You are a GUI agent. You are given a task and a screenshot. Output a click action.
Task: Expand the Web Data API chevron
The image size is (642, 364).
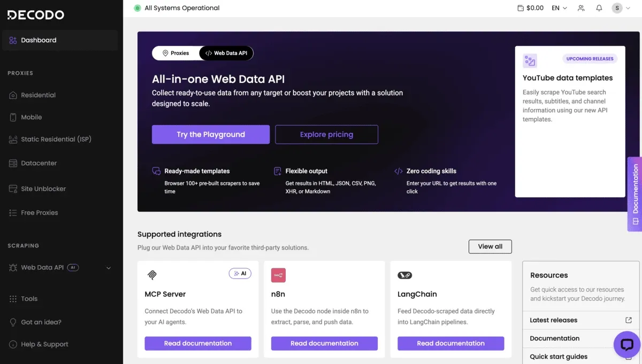109,268
